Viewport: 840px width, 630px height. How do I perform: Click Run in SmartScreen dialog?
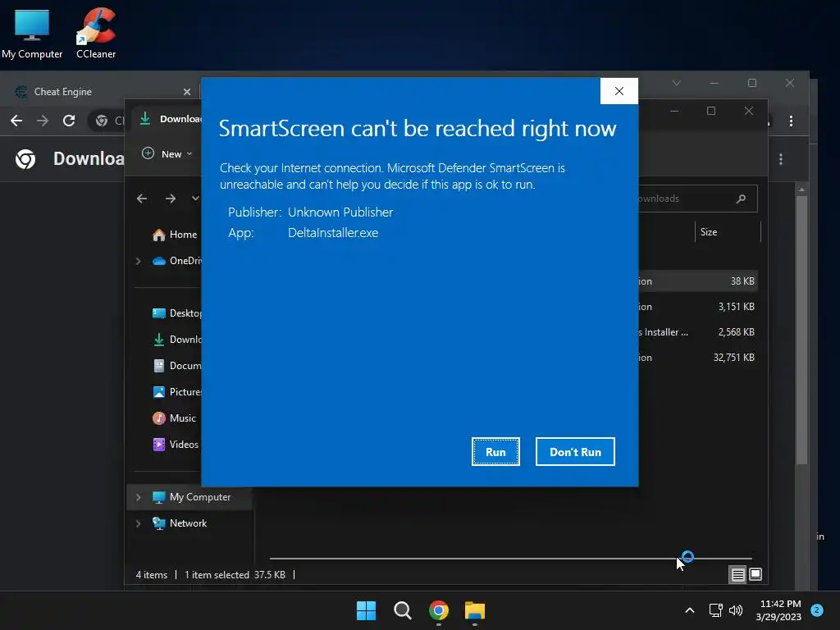[x=495, y=452]
